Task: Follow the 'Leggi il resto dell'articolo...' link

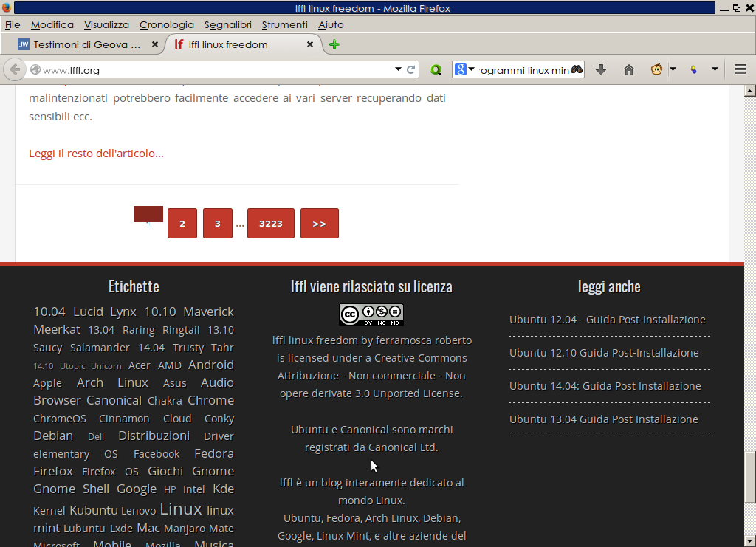Action: pyautogui.click(x=97, y=154)
